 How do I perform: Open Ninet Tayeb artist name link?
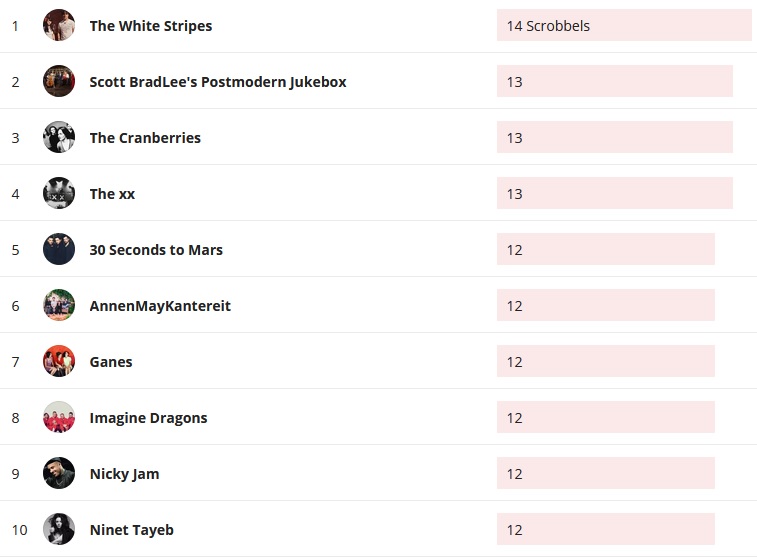click(x=131, y=530)
